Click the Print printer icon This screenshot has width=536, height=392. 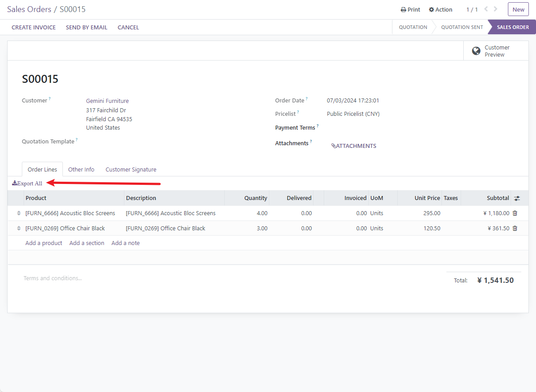click(x=403, y=10)
